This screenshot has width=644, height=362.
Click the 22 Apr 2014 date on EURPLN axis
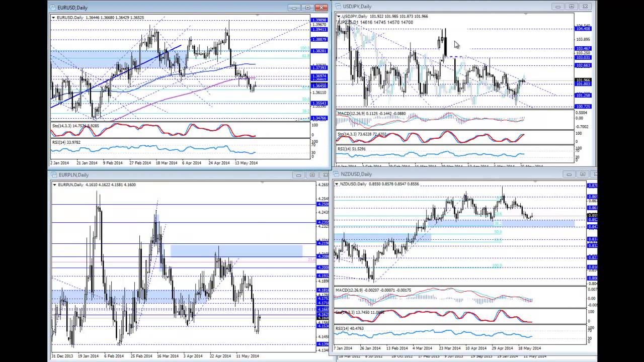coord(220,356)
